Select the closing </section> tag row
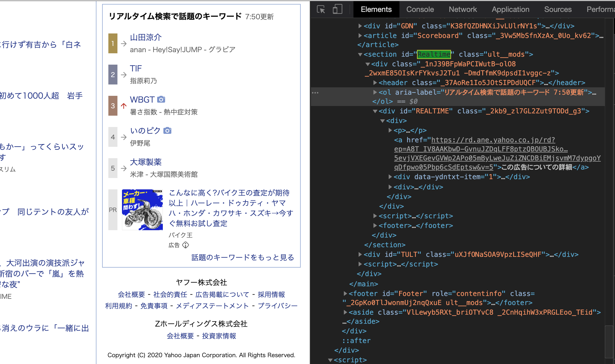The width and height of the screenshot is (615, 364). point(385,245)
